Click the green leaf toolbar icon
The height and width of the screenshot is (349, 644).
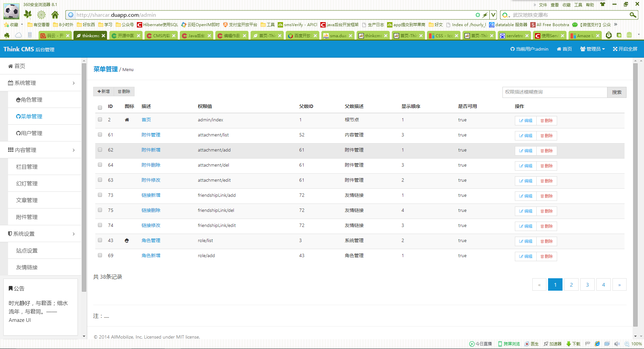pyautogui.click(x=28, y=14)
